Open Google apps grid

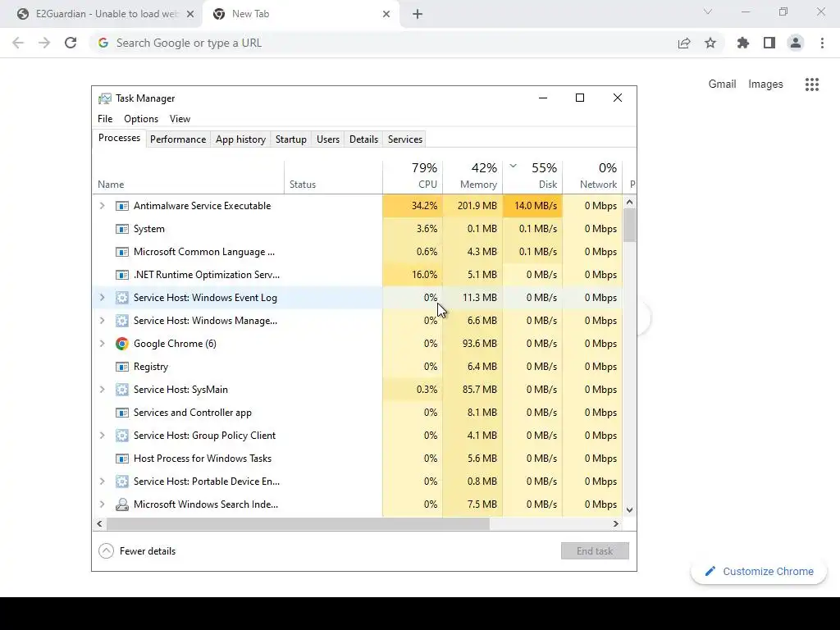(x=812, y=84)
